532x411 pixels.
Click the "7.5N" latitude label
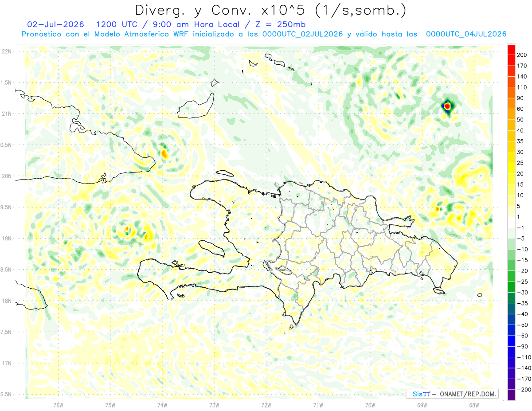(x=6, y=332)
